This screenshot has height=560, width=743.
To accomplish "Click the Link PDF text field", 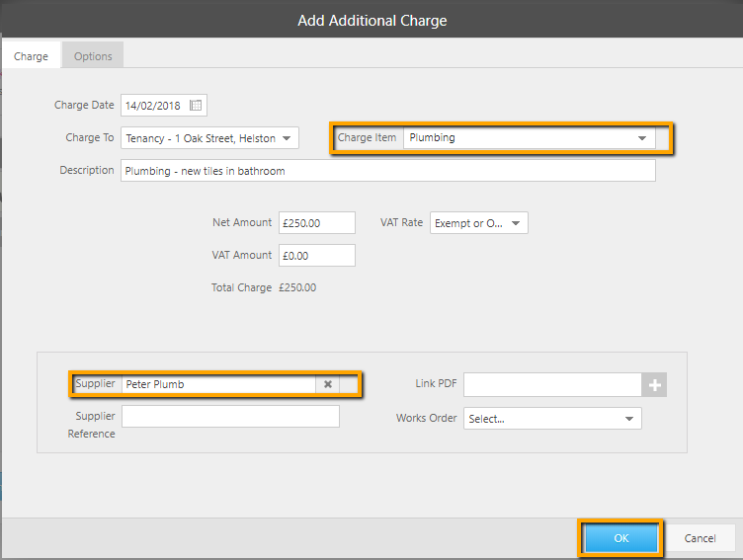I will (x=552, y=385).
